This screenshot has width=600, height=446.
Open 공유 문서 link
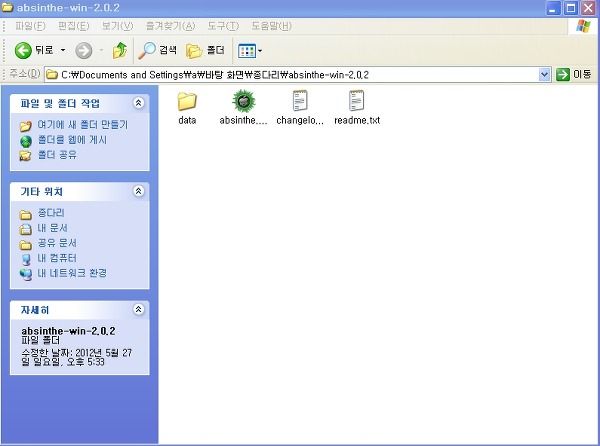point(57,243)
